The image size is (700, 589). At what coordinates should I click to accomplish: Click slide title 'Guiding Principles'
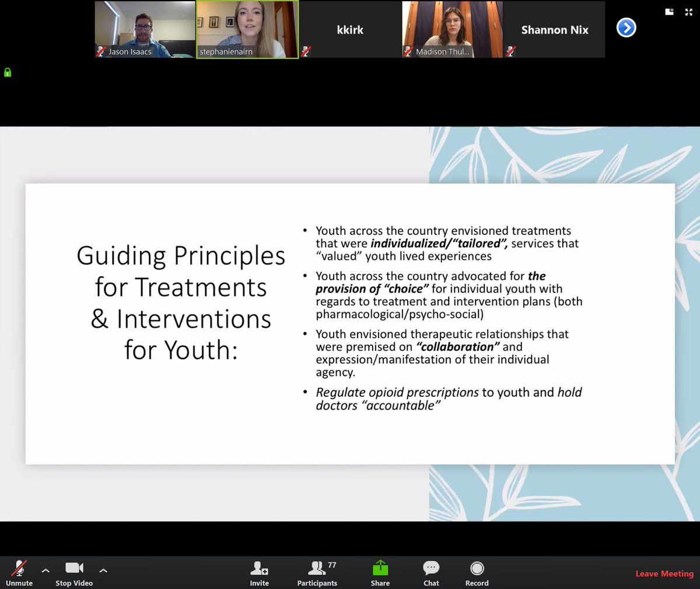coord(181,256)
